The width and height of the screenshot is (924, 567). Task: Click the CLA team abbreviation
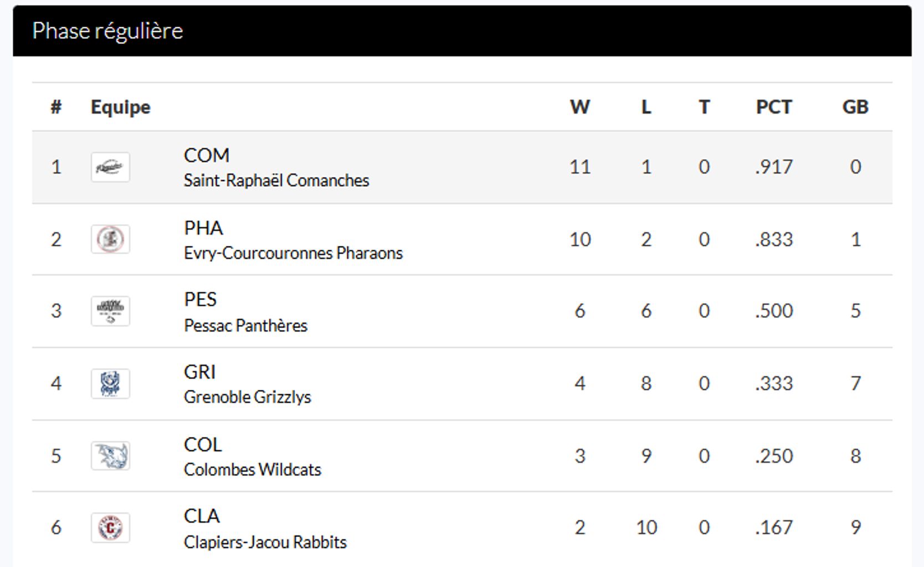202,516
